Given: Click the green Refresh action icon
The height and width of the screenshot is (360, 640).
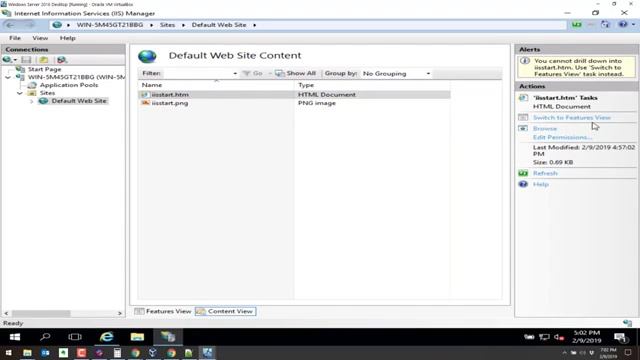Looking at the screenshot, I should click(523, 173).
